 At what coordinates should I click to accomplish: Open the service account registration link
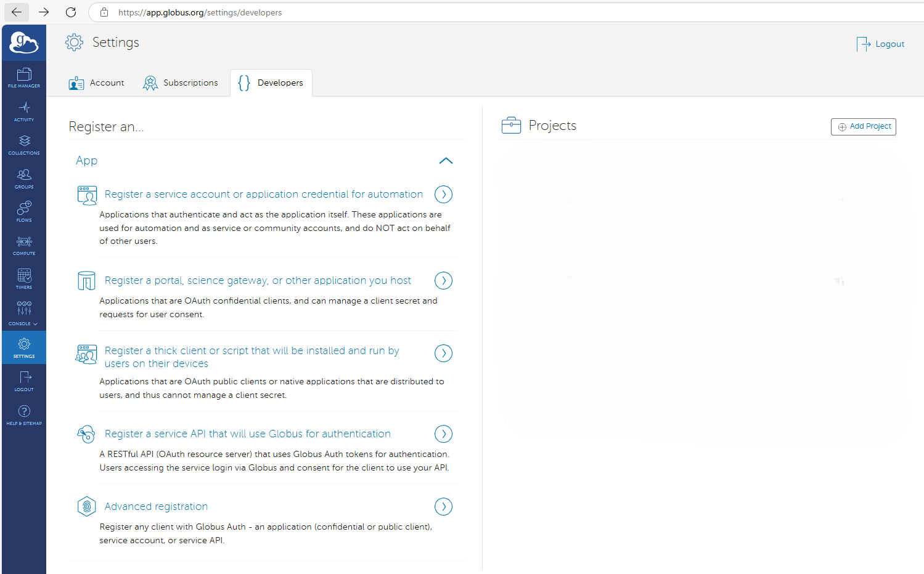pyautogui.click(x=263, y=194)
